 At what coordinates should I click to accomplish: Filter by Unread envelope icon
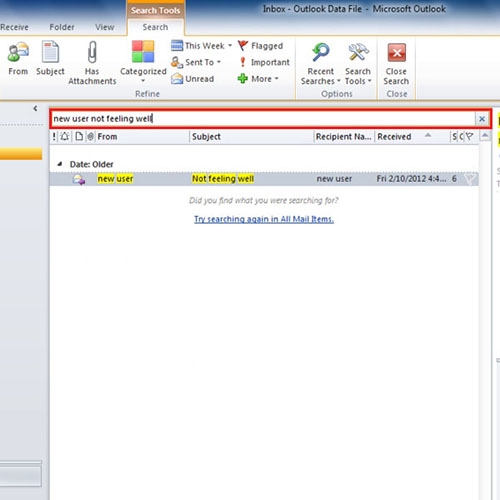coord(177,79)
